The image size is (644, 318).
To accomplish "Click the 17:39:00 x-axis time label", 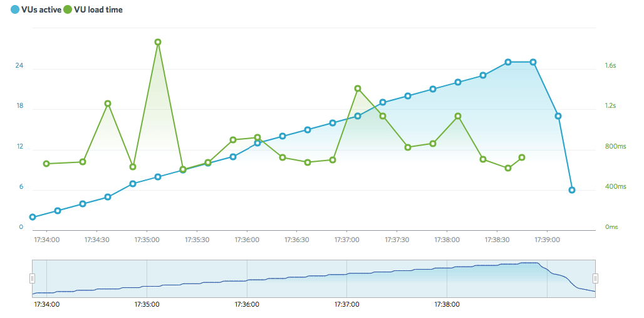I will pyautogui.click(x=547, y=240).
